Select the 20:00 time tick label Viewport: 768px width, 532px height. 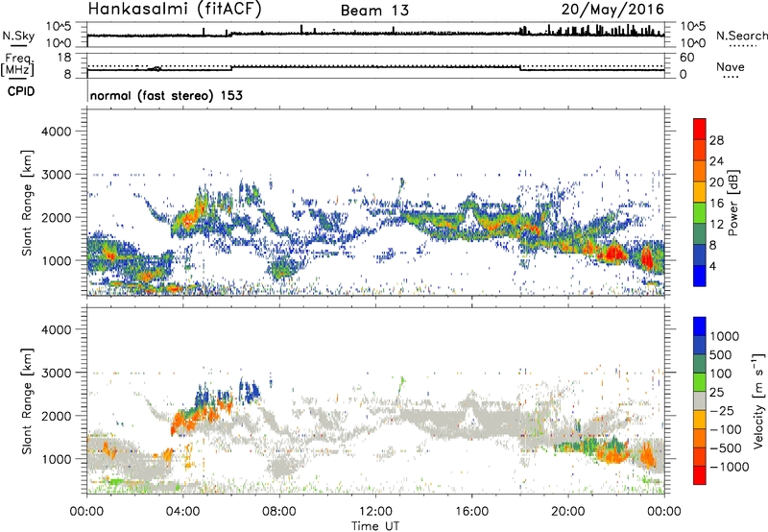point(568,512)
